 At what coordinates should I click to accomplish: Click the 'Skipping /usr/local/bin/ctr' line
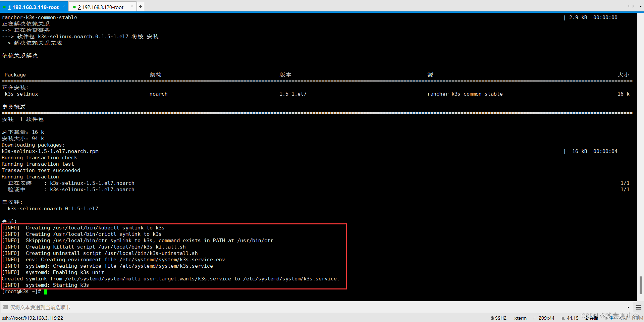click(x=138, y=240)
